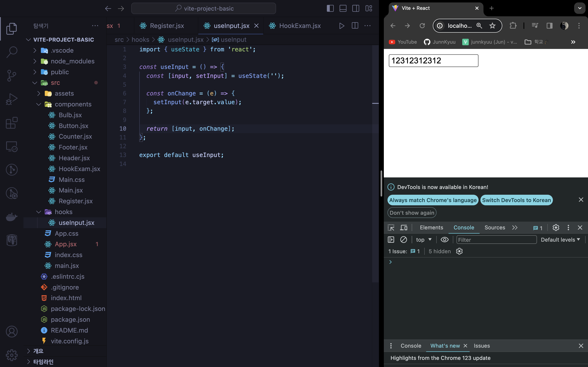Open the Extensions view

[11, 123]
